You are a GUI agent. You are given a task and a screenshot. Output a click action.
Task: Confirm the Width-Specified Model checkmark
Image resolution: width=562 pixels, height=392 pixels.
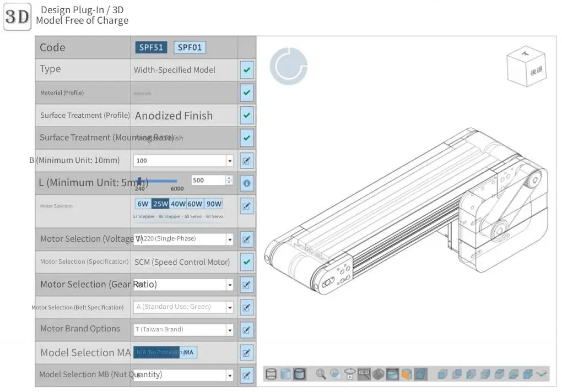click(246, 70)
